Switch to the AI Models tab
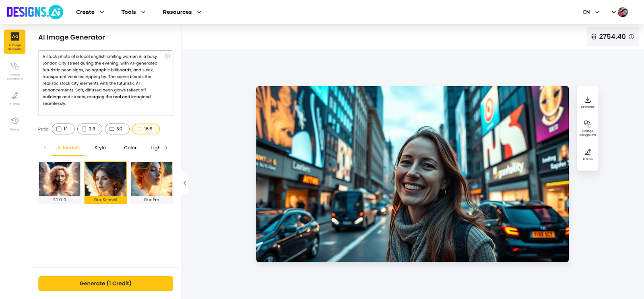 click(x=68, y=148)
